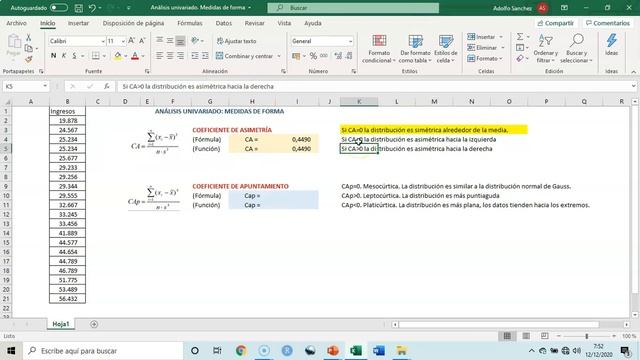This screenshot has width=640, height=360.
Task: Open Buscar y seleccionar
Action: pos(576,49)
